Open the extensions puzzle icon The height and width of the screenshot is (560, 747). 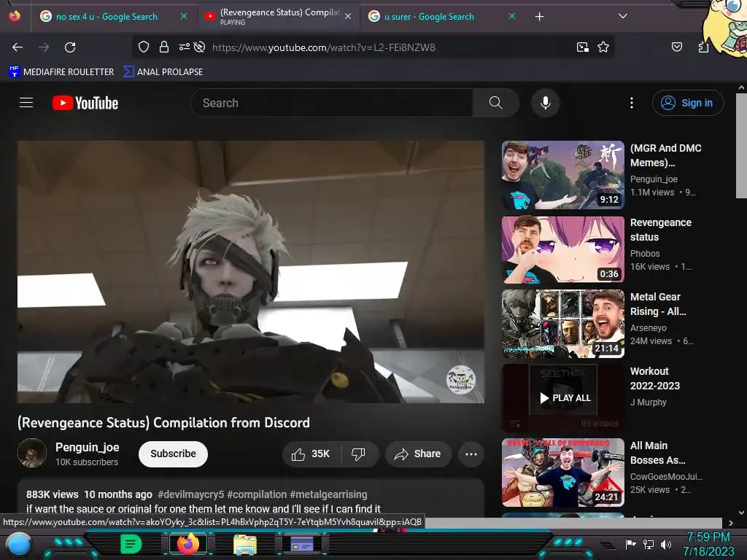coord(703,47)
